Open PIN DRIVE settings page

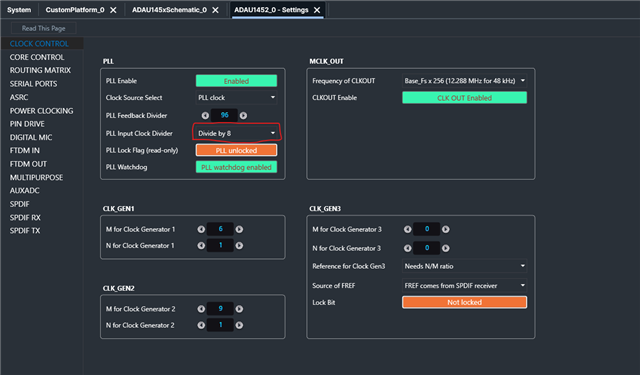tap(27, 124)
